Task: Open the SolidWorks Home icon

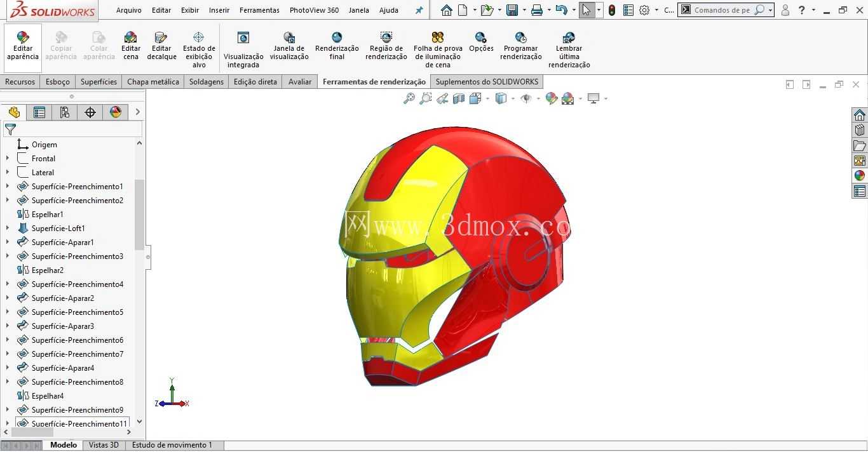Action: (x=447, y=10)
